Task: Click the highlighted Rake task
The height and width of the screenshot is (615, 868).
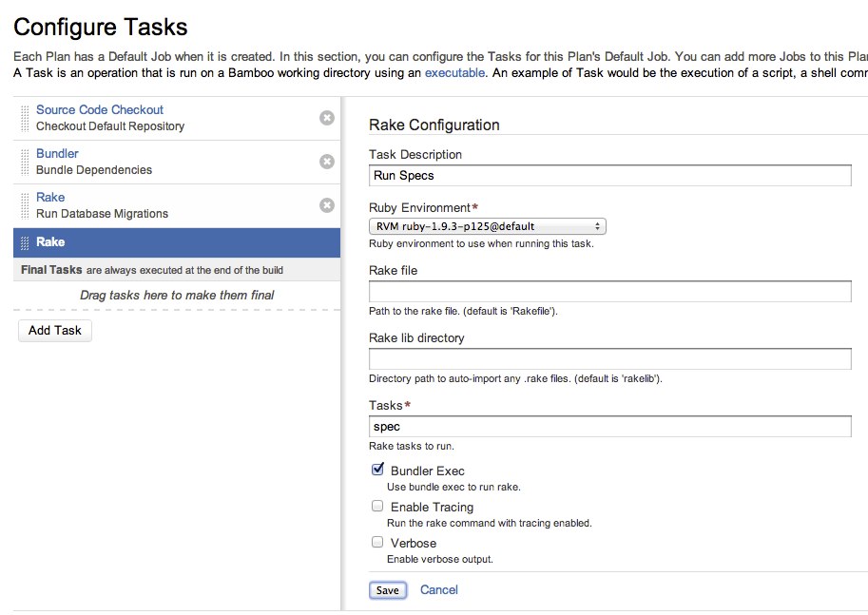Action: click(x=177, y=243)
